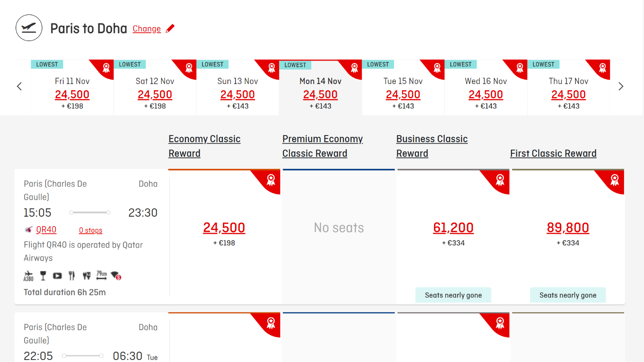
Task: Choose the 61,200 points Business fare
Action: [453, 228]
